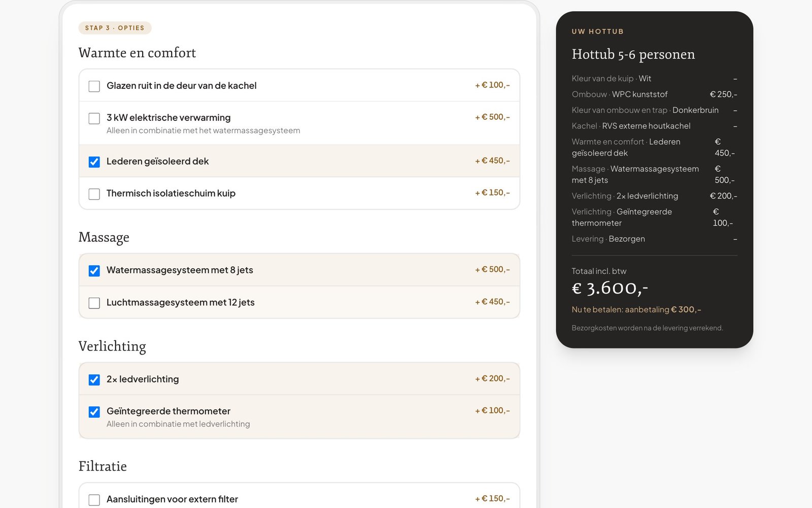Click '+ € 450,-' price of Luchtmassagesysteem
Image resolution: width=812 pixels, height=508 pixels.
click(492, 302)
